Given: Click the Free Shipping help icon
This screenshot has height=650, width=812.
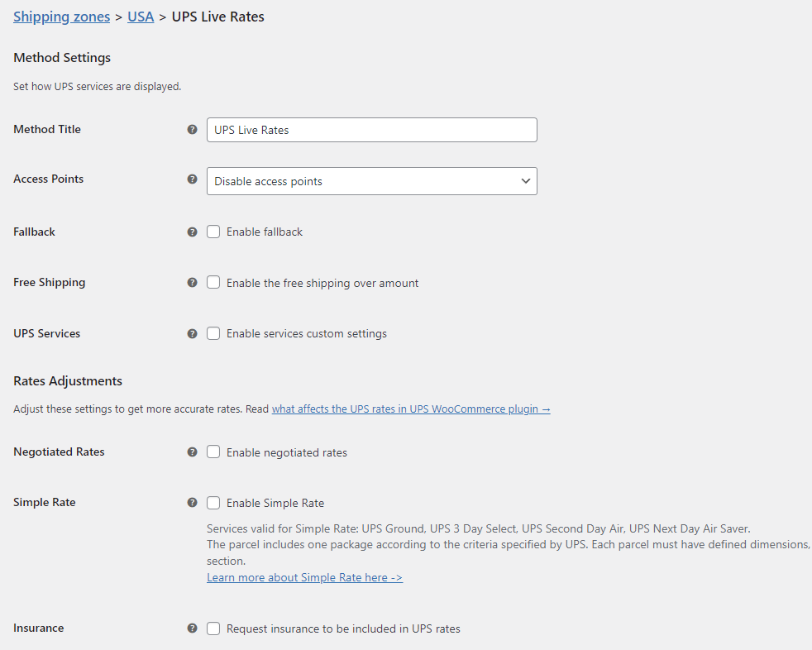Looking at the screenshot, I should point(192,282).
